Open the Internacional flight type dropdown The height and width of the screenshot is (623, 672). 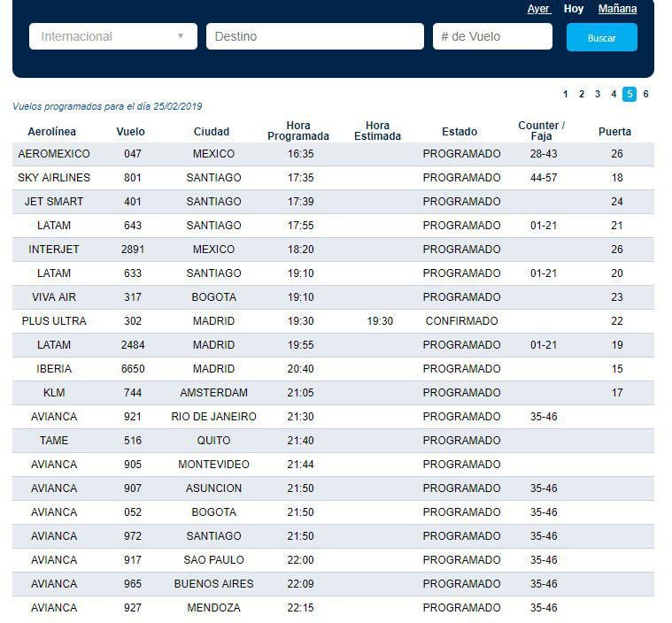(112, 36)
